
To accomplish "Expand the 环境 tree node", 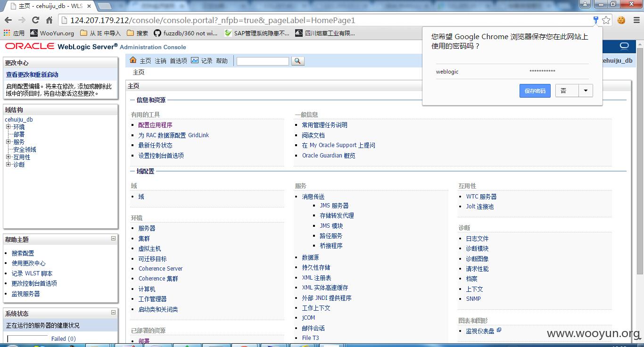I will pyautogui.click(x=8, y=127).
